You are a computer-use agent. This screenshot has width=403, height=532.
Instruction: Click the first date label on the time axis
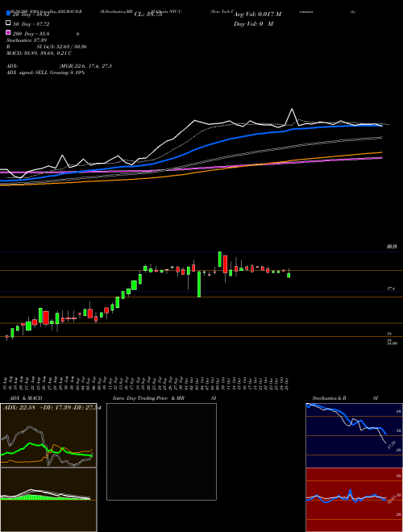point(6,382)
